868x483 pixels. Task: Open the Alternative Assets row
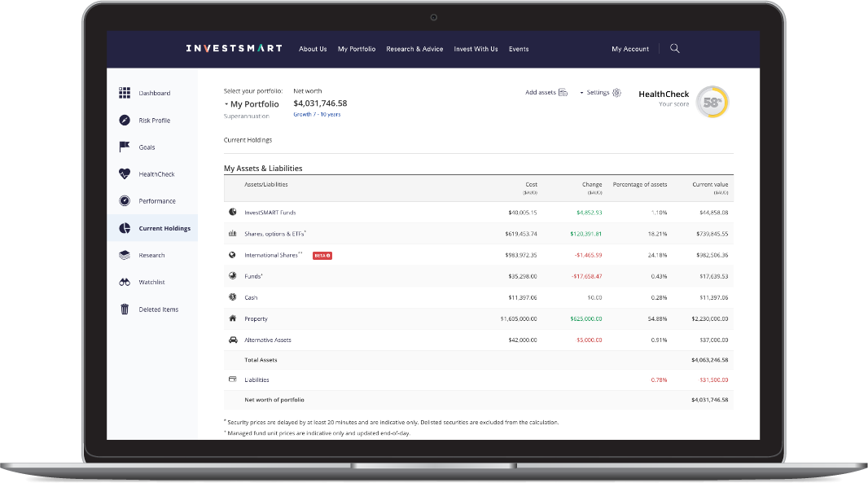click(268, 340)
